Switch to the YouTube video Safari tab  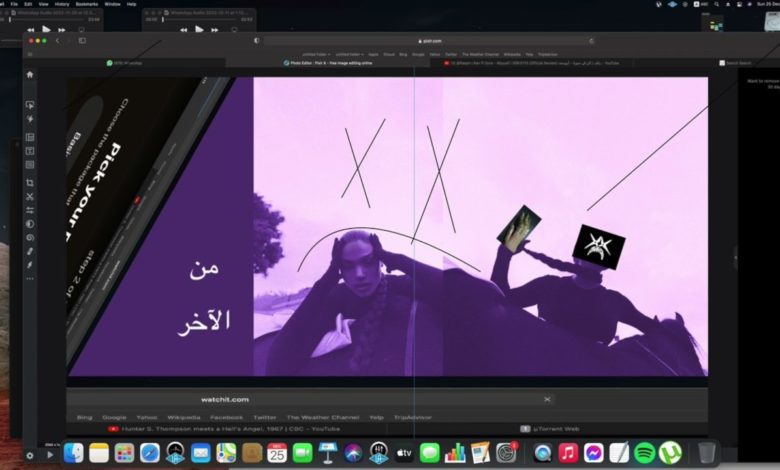(532, 63)
